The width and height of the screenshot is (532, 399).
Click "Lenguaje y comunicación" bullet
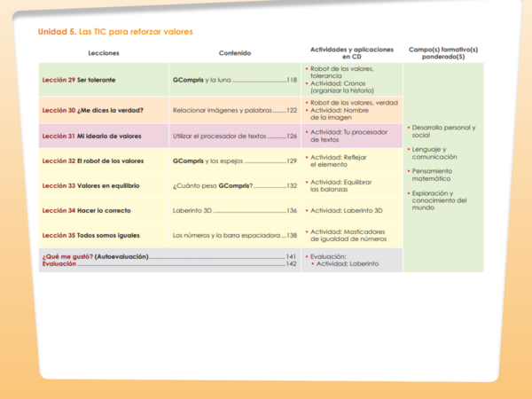coord(433,153)
